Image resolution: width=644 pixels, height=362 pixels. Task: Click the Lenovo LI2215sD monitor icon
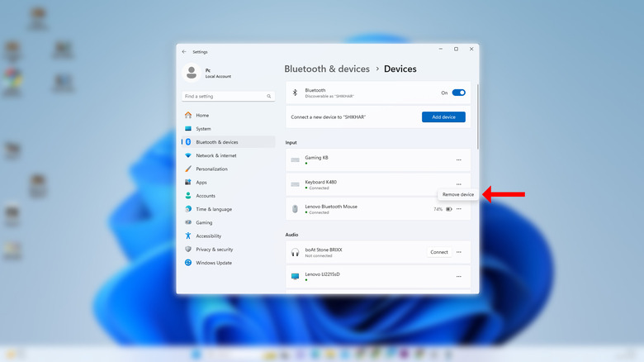coord(295,276)
